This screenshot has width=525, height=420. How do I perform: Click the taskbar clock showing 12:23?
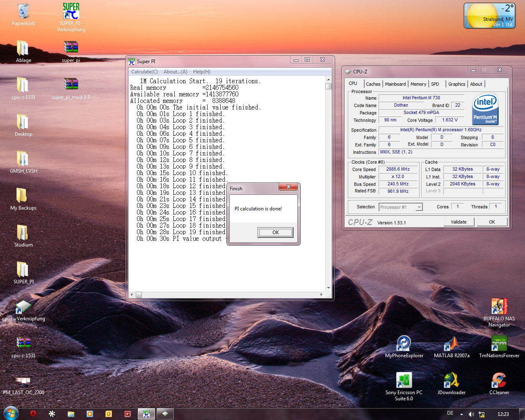pos(503,414)
